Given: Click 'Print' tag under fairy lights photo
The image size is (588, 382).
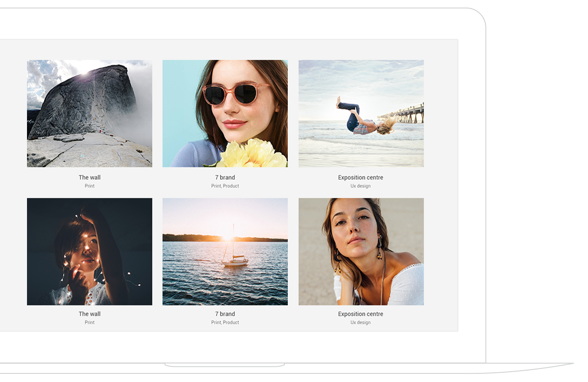Looking at the screenshot, I should click(x=90, y=323).
